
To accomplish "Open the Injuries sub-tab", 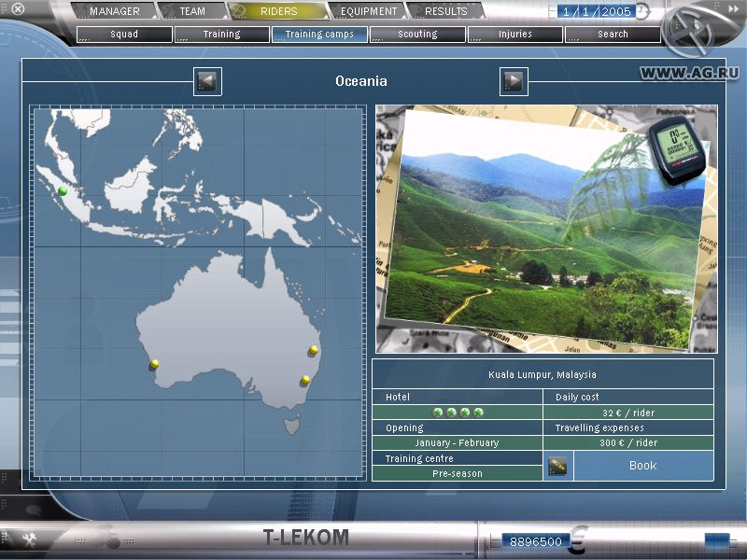I will click(515, 35).
